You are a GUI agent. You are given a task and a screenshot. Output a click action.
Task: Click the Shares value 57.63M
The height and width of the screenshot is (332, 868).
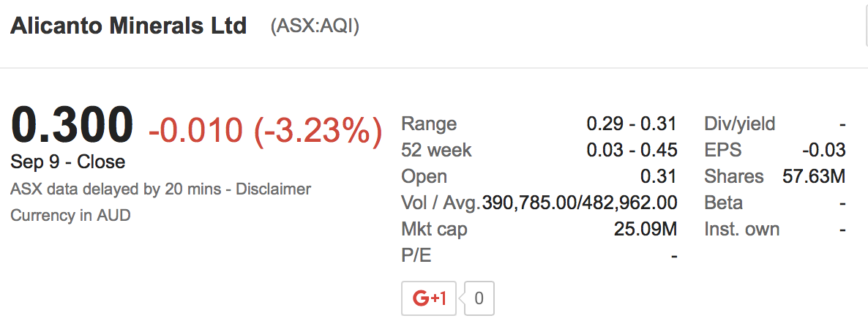tap(814, 176)
